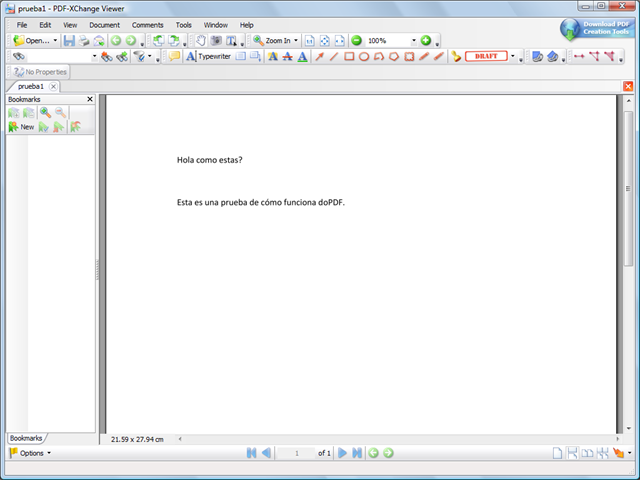This screenshot has height=480, width=640.
Task: Click the Open... button
Action: pyautogui.click(x=31, y=40)
